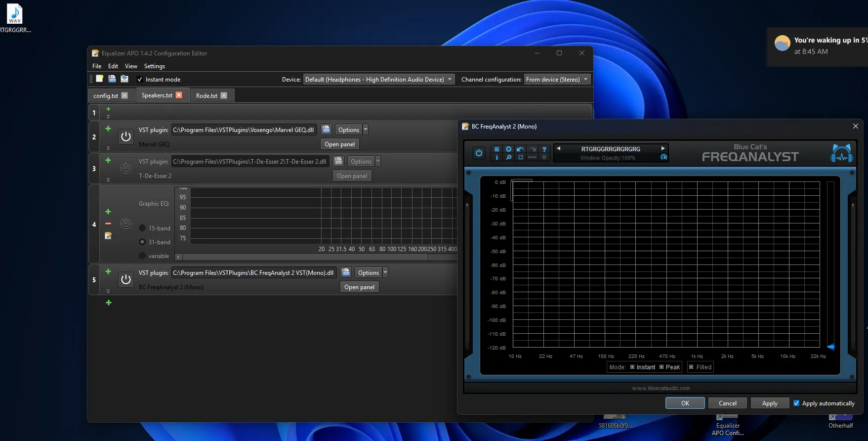This screenshot has height=441, width=868.
Task: Select the 31-band radio option
Action: coord(142,242)
